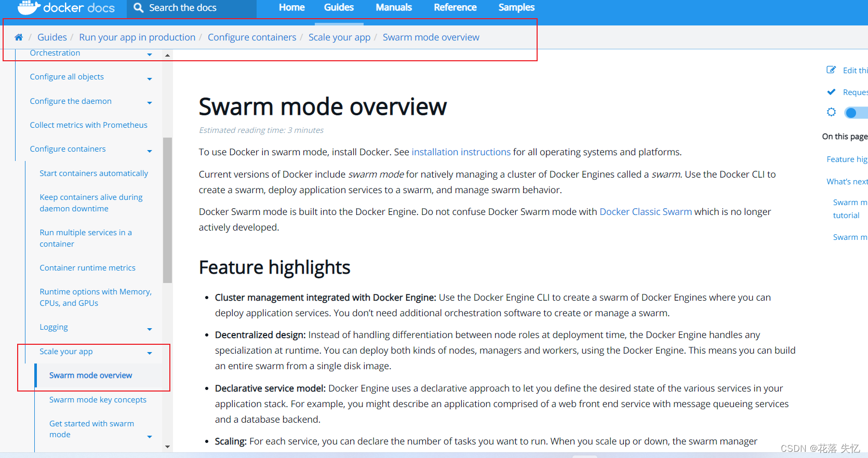Open Get started with swarm mode

[x=91, y=429]
